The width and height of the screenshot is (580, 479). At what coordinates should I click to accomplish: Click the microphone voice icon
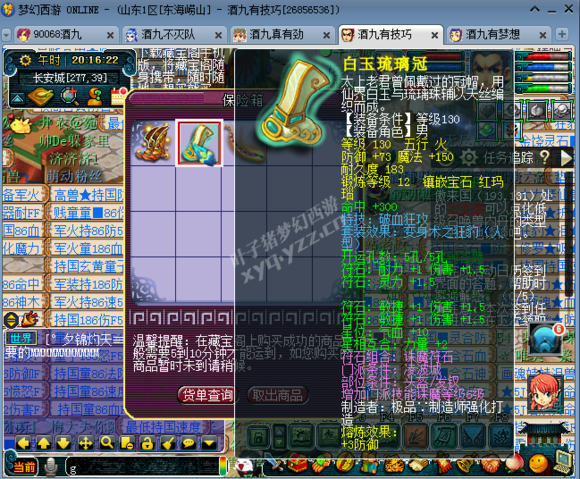coord(51,467)
